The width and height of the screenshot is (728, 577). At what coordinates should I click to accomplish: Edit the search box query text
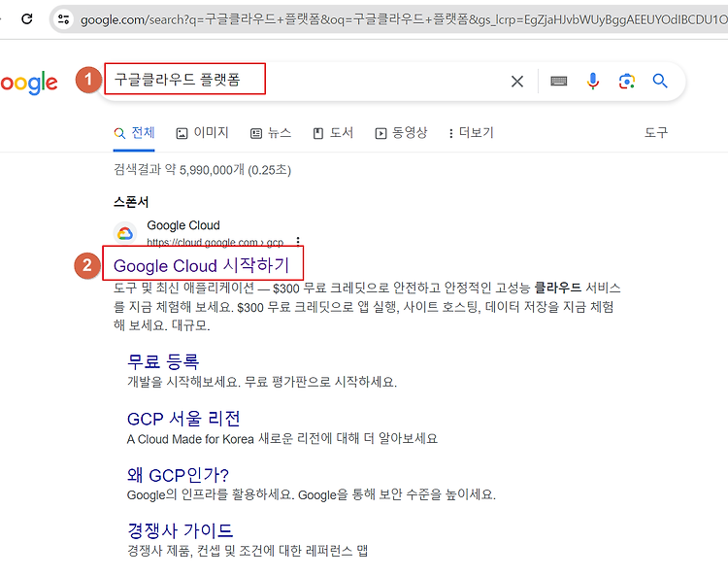[x=178, y=80]
